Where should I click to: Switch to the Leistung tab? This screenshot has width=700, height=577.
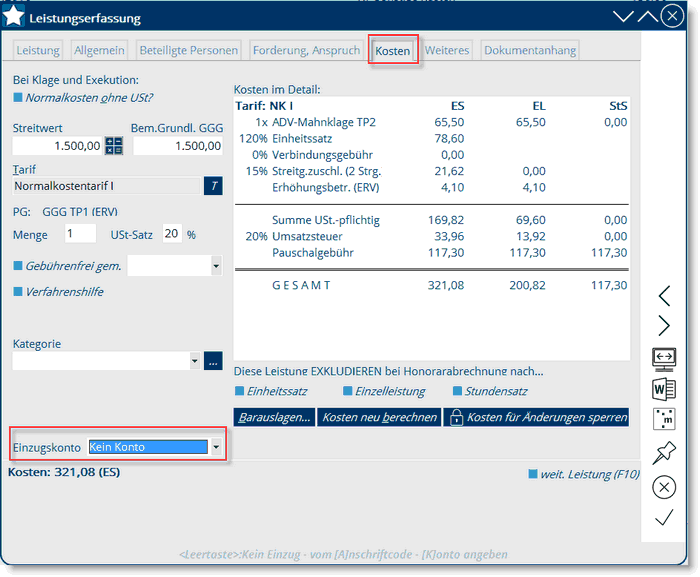pos(38,50)
